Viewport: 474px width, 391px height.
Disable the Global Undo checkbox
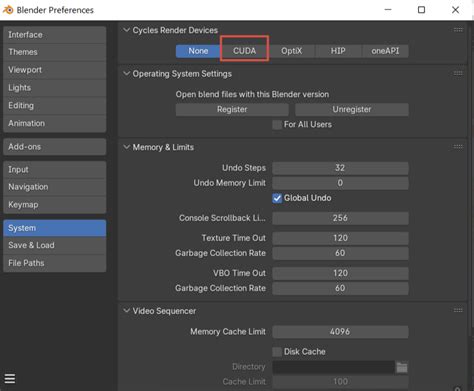pyautogui.click(x=277, y=198)
